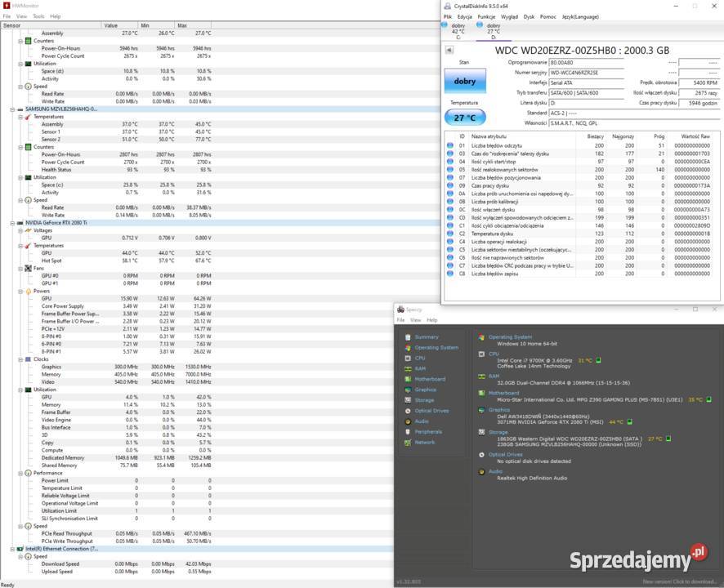This screenshot has height=588, width=724.
Task: Collapse the NVIDIA Clocks group
Action: click(x=20, y=359)
